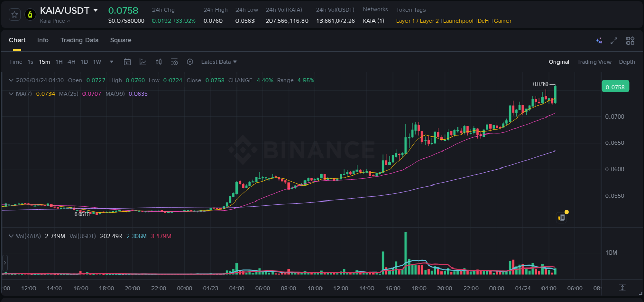The width and height of the screenshot is (644, 302).
Task: Collapse the Vol(KAIA) volume panel
Action: 11,236
